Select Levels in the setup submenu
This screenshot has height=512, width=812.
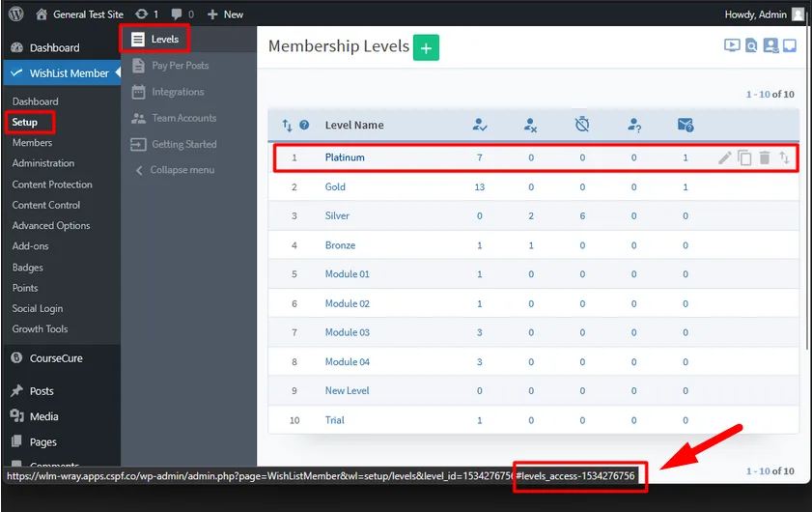pos(154,39)
